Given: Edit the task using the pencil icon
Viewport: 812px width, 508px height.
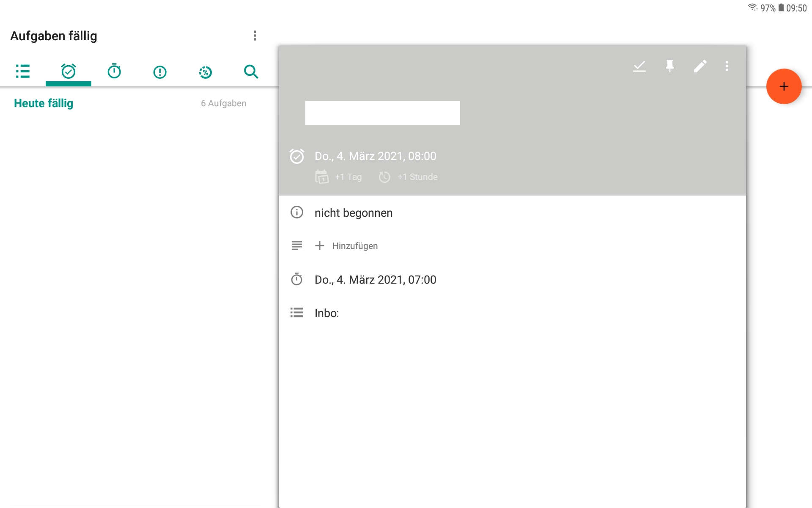Looking at the screenshot, I should pyautogui.click(x=700, y=66).
